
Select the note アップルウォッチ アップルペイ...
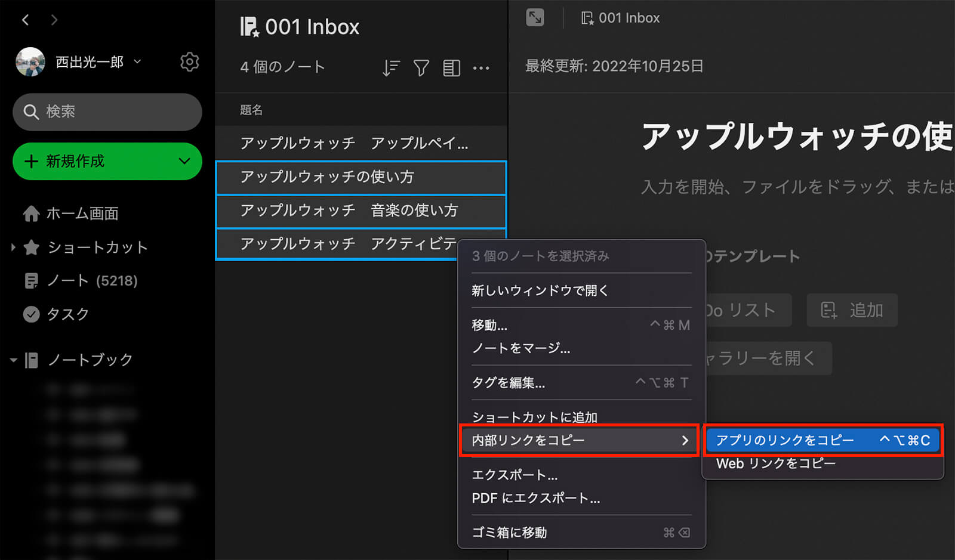tap(361, 143)
